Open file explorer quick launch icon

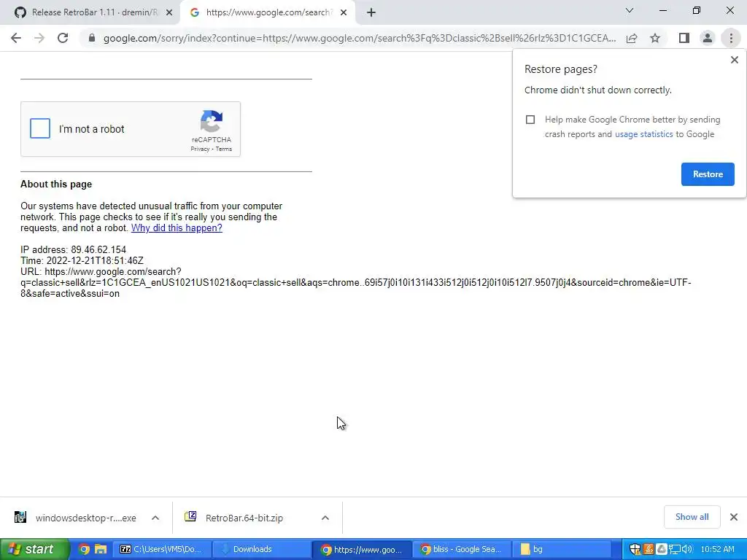[x=101, y=549]
